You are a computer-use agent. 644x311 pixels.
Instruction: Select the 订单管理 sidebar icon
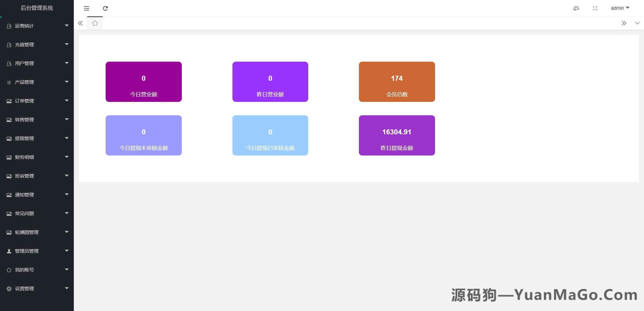pyautogui.click(x=8, y=101)
